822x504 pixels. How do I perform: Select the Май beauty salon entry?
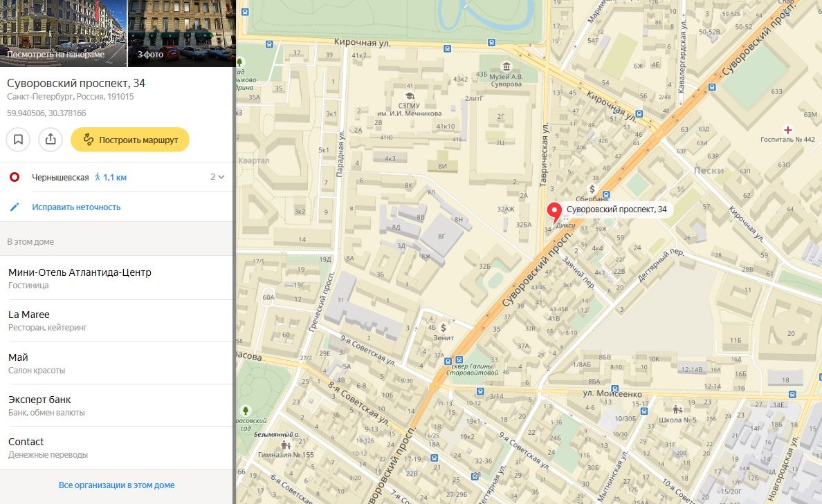(x=116, y=363)
